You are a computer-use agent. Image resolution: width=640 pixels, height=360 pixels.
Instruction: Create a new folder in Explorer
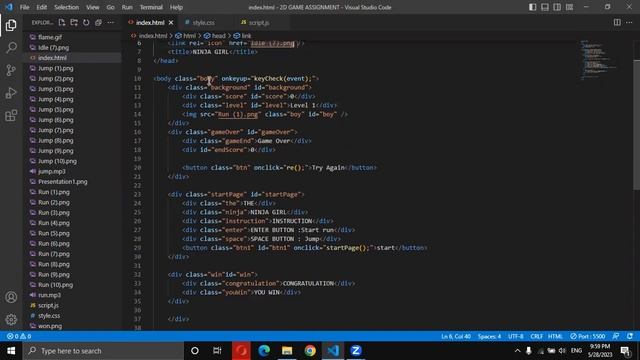[x=74, y=22]
